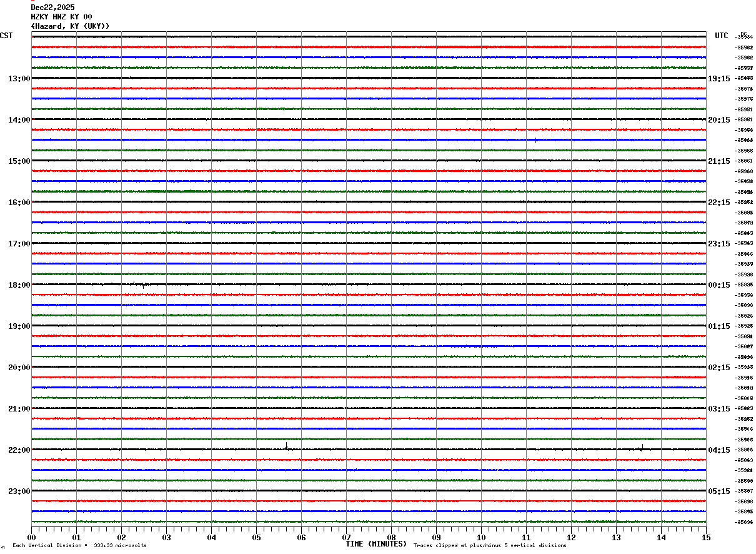The height and width of the screenshot is (554, 756).
Task: Select the 17:00 CST row label
Action: pyautogui.click(x=19, y=244)
